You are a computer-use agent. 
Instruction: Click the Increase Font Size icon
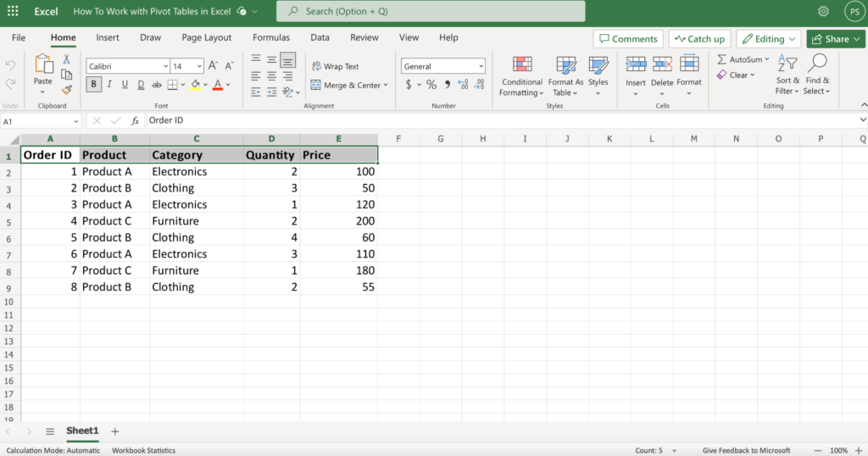(x=214, y=66)
